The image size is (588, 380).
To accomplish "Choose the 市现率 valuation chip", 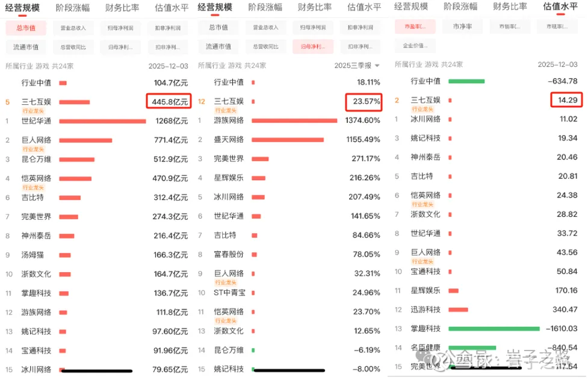I will 557,26.
